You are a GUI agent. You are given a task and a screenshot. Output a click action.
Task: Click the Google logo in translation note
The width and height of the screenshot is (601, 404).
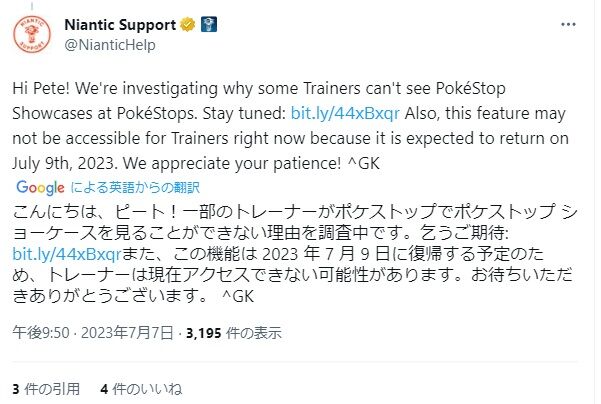coord(41,187)
